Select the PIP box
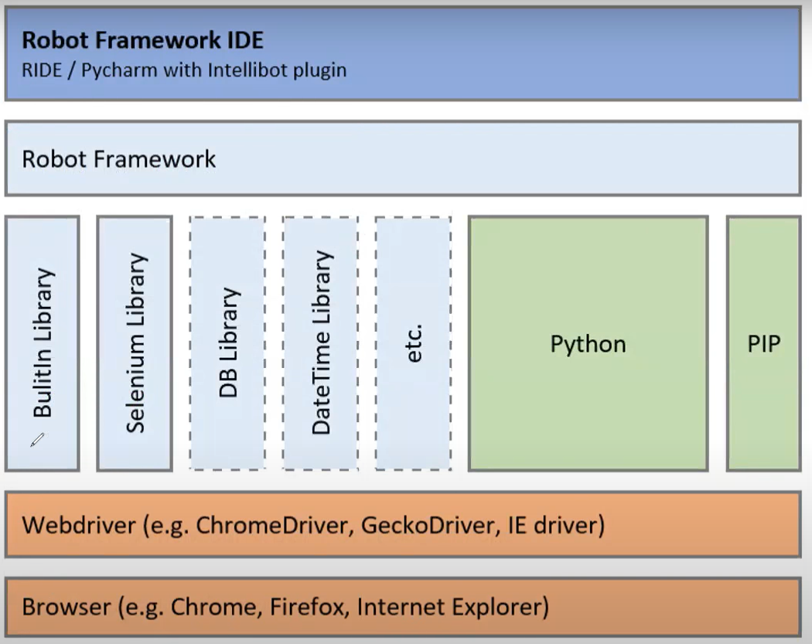The width and height of the screenshot is (812, 644). 764,343
